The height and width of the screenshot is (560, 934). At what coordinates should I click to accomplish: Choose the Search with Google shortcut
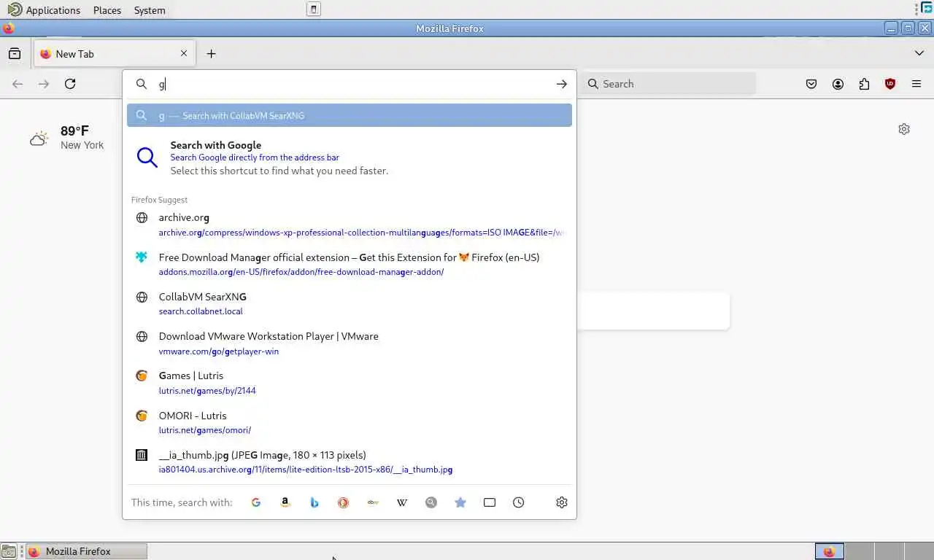tap(350, 157)
